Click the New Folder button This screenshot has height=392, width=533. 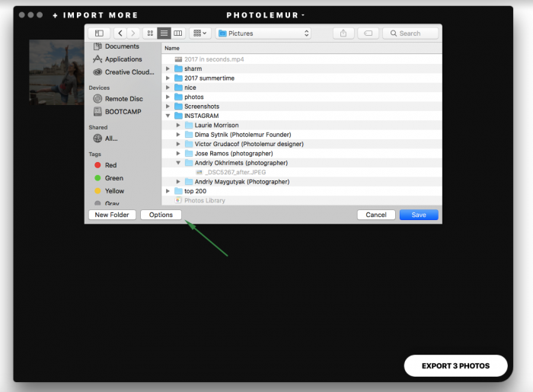tap(112, 215)
